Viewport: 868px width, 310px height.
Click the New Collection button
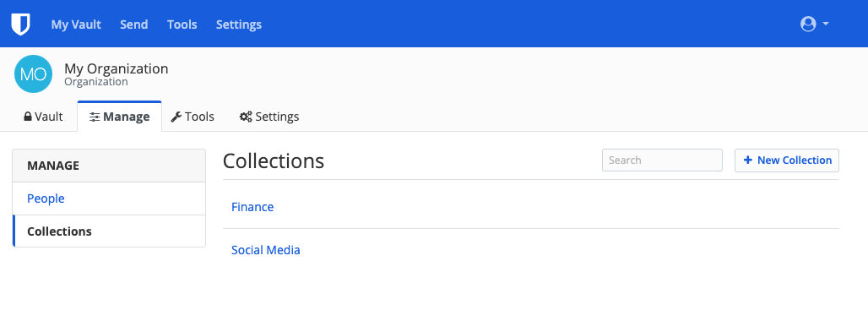(x=787, y=160)
